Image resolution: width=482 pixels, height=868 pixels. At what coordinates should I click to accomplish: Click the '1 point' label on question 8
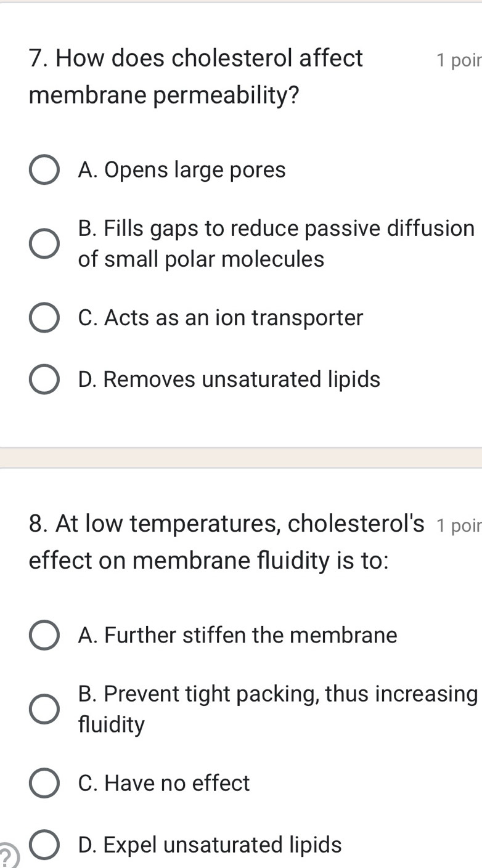[x=459, y=525]
